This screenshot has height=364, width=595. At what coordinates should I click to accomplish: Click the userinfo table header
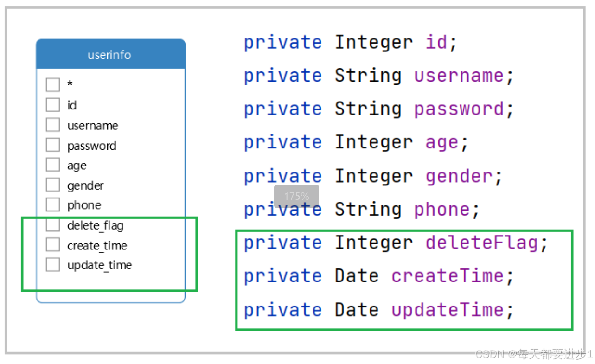click(110, 54)
